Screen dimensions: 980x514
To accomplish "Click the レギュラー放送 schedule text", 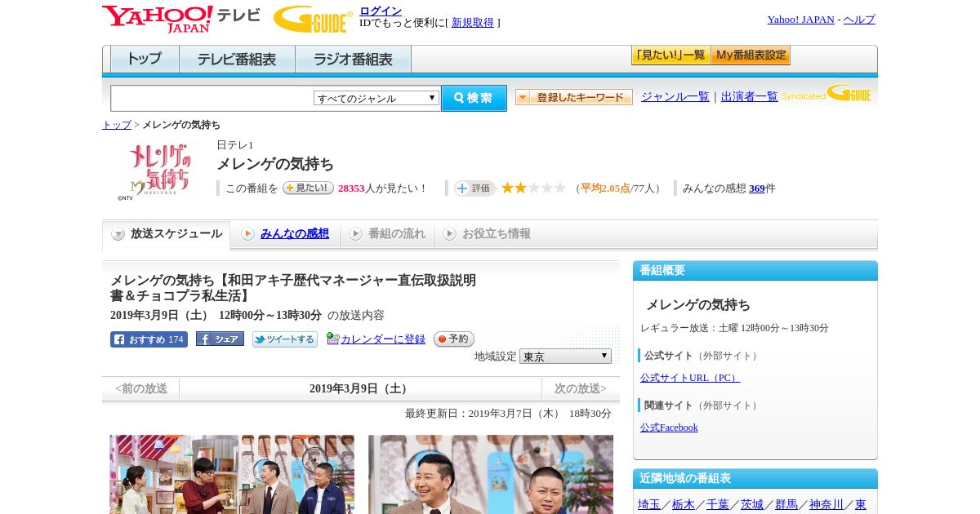I will [x=734, y=328].
